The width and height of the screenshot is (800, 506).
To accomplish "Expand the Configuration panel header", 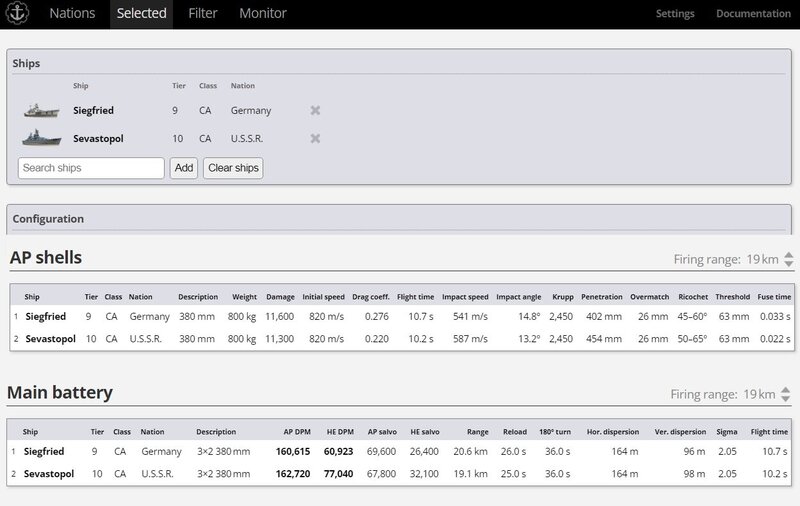I will [399, 219].
